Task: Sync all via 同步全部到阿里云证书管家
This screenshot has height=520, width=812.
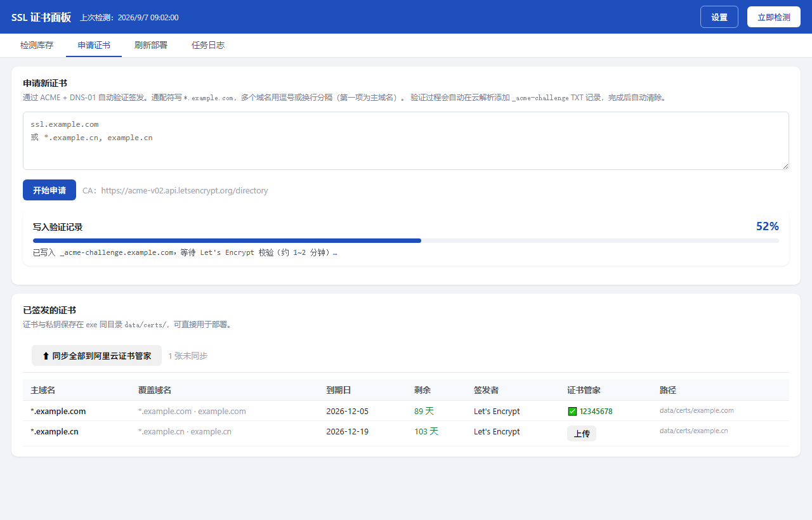Action: 96,356
